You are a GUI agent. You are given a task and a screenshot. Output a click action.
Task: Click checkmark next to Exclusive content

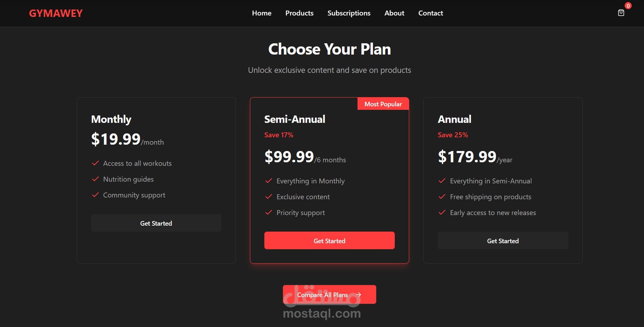269,196
